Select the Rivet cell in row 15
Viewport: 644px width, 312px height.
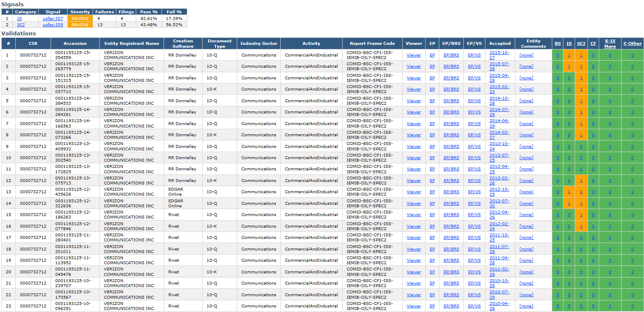coord(183,215)
